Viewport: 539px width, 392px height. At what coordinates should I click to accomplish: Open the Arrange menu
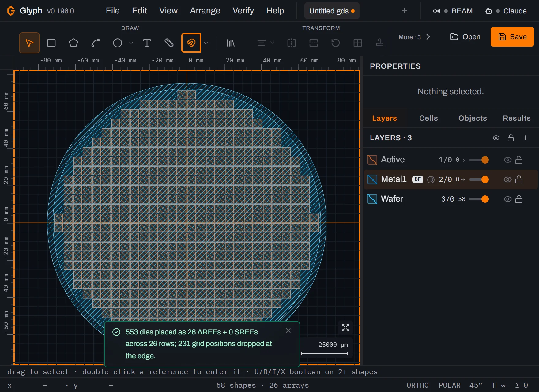pyautogui.click(x=205, y=11)
